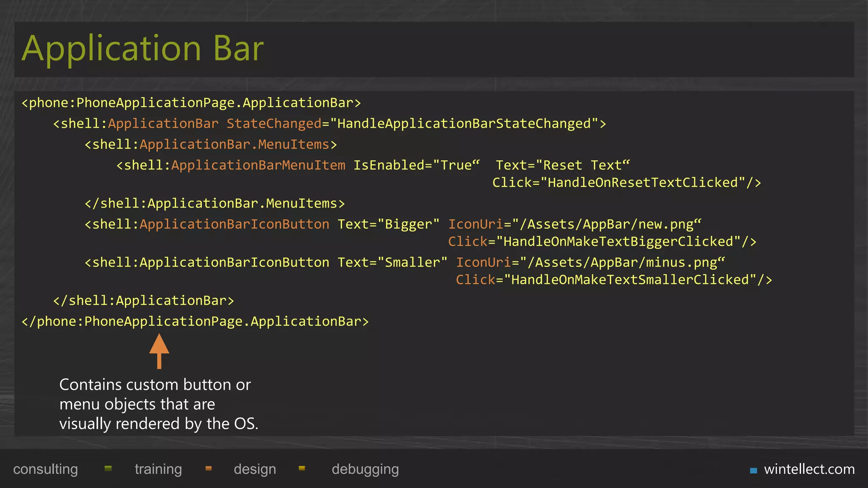The width and height of the screenshot is (868, 488).
Task: Click the Text="Reset Text" attribute
Action: pos(562,165)
